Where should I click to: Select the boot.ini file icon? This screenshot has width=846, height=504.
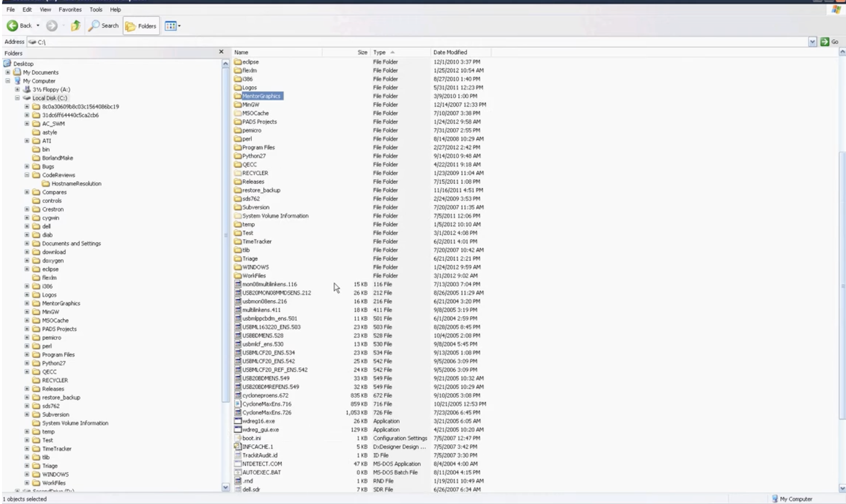coord(238,438)
